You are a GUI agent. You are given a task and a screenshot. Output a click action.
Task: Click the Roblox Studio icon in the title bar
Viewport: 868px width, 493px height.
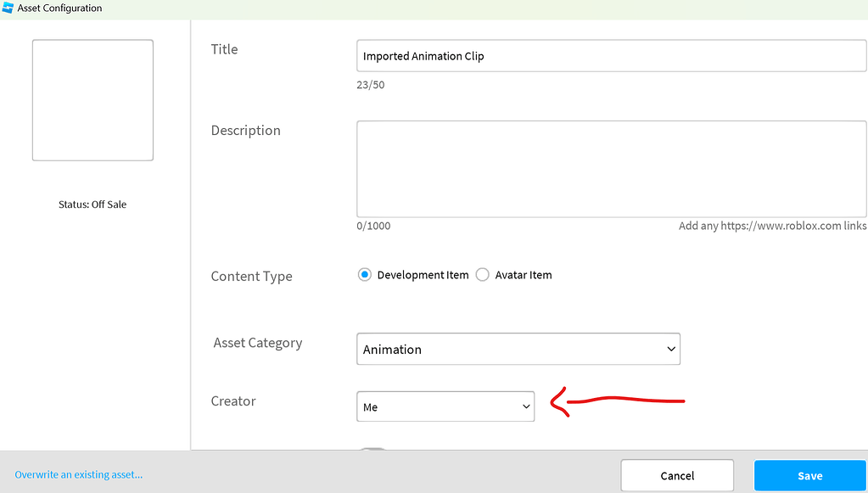coord(9,8)
